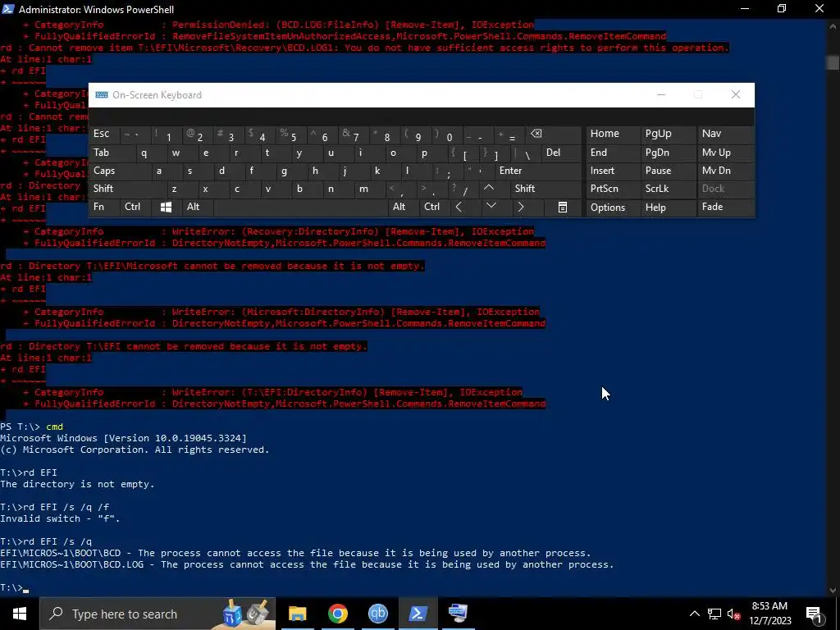This screenshot has width=840, height=630.
Task: Toggle the right Shift key
Action: (546, 189)
